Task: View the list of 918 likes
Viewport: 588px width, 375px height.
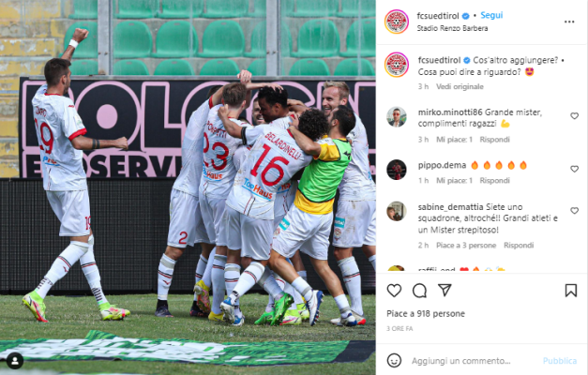Action: click(x=426, y=313)
